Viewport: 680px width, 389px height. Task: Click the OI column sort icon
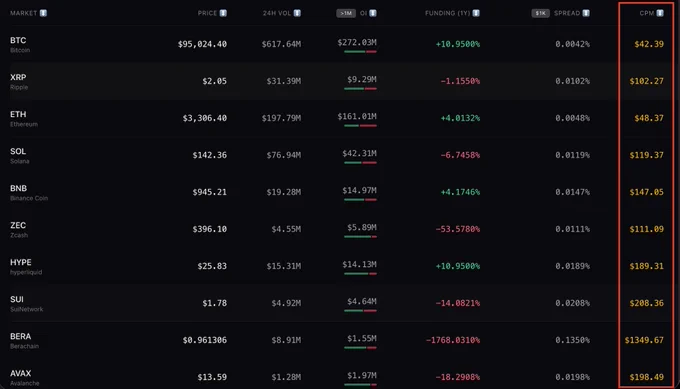coord(373,13)
